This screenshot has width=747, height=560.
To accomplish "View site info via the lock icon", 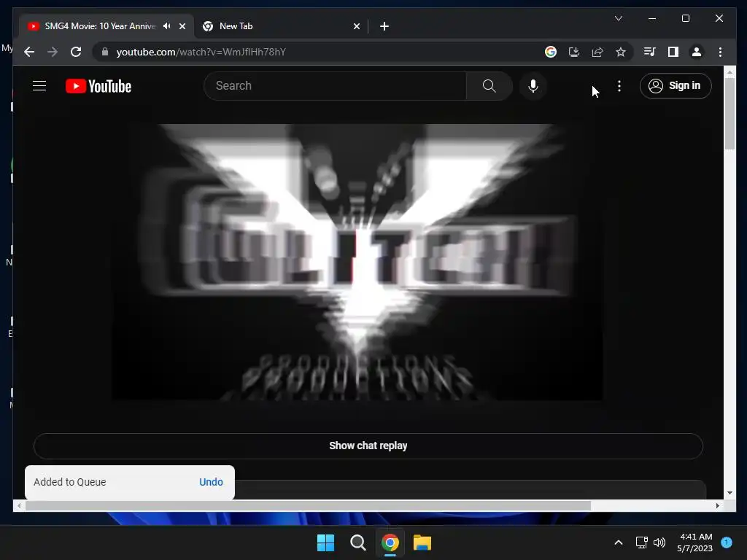I will [x=105, y=52].
